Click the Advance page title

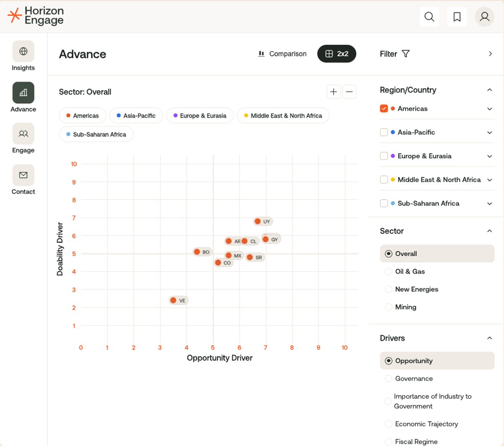(x=83, y=54)
